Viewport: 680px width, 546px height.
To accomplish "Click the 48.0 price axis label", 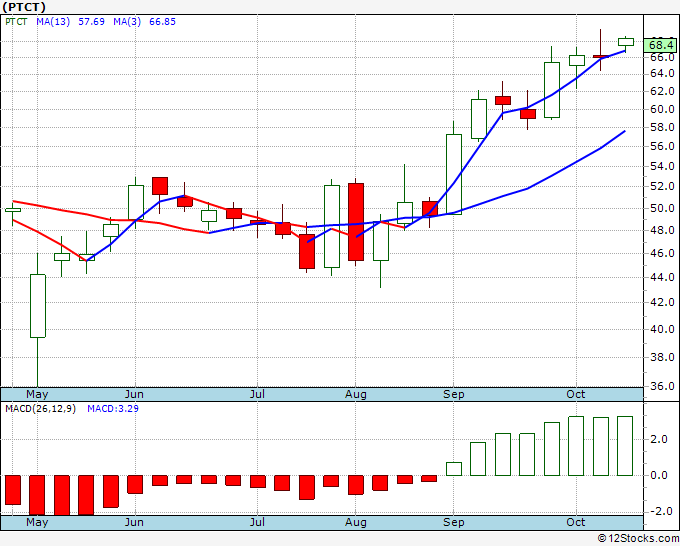I will (x=662, y=231).
